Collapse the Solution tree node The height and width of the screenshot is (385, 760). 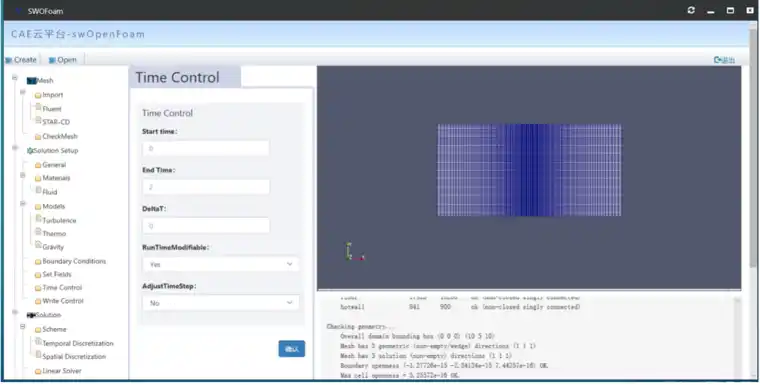pyautogui.click(x=15, y=312)
